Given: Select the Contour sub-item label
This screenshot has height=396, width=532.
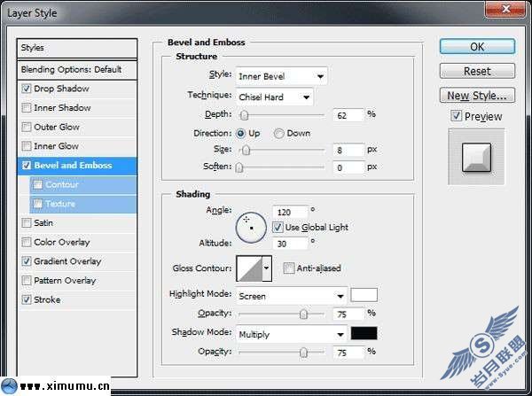Looking at the screenshot, I should [x=62, y=184].
